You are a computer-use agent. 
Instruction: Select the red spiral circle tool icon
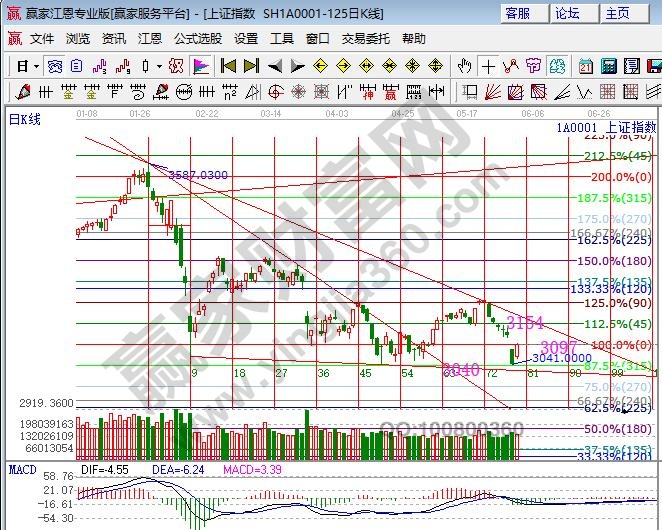[x=275, y=92]
